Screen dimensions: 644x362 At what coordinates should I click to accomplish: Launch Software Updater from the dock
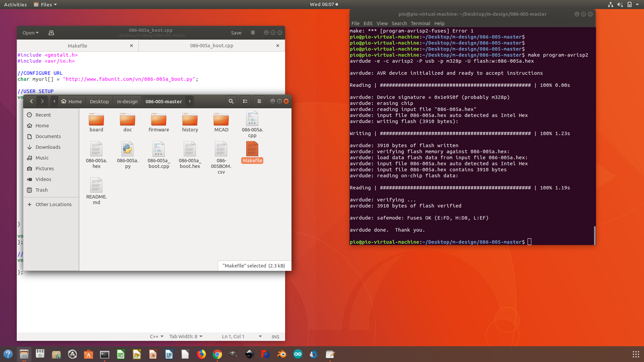72,354
